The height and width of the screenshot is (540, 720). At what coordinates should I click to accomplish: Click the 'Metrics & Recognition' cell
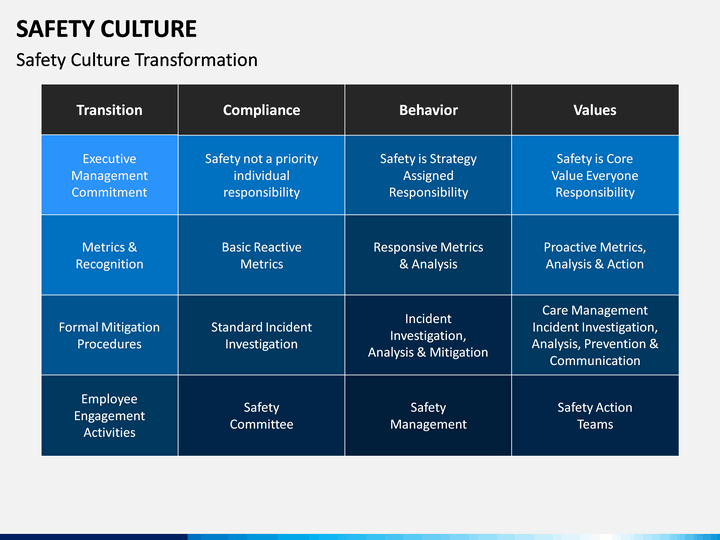click(109, 255)
